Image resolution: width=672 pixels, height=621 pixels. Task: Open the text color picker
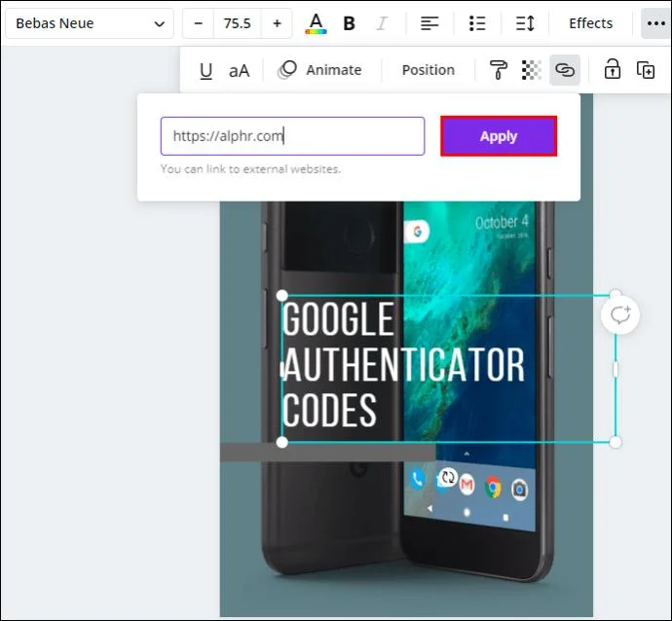(x=316, y=23)
